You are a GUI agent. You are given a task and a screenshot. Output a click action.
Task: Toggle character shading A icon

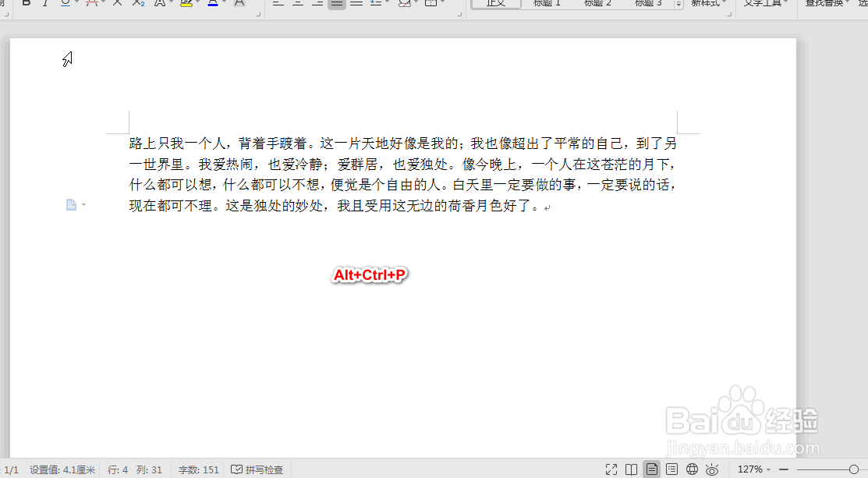[239, 3]
